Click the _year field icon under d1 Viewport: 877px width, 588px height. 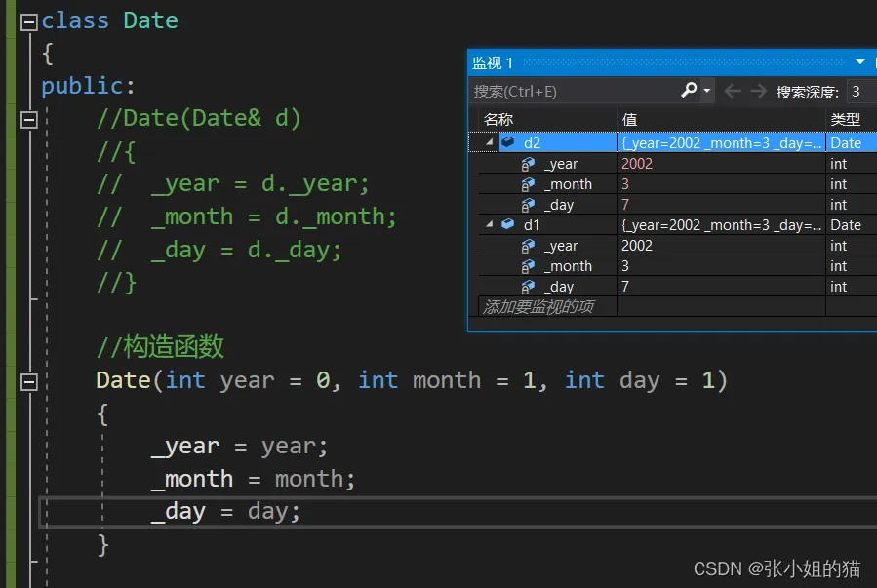pyautogui.click(x=528, y=246)
